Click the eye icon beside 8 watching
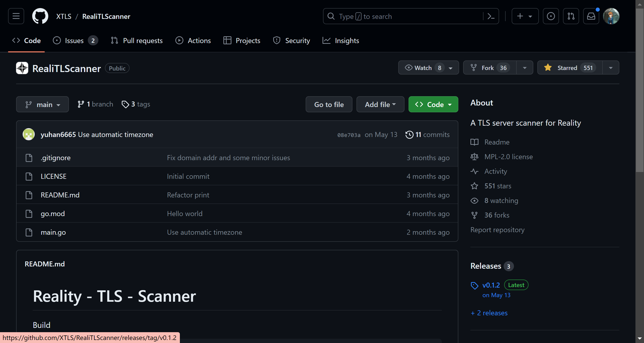The width and height of the screenshot is (644, 343). [x=474, y=201]
